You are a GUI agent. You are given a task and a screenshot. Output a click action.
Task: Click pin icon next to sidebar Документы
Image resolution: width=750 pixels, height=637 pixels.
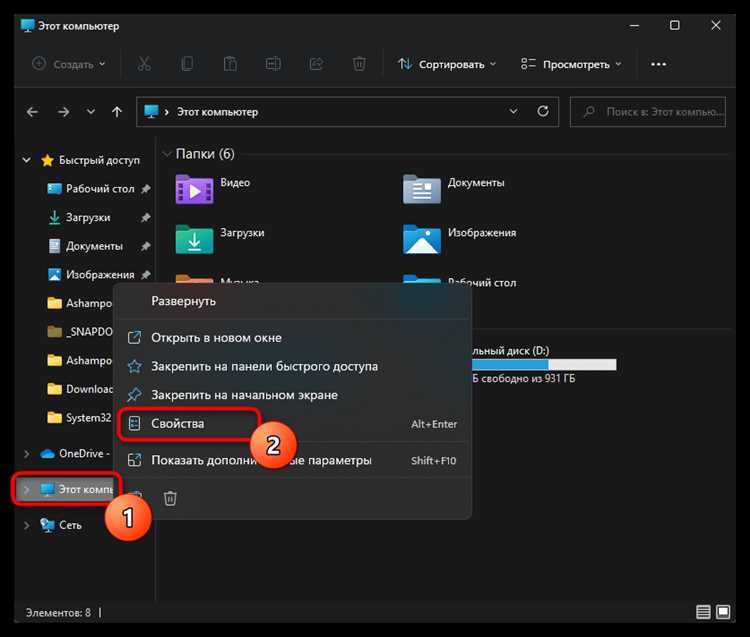coord(146,246)
